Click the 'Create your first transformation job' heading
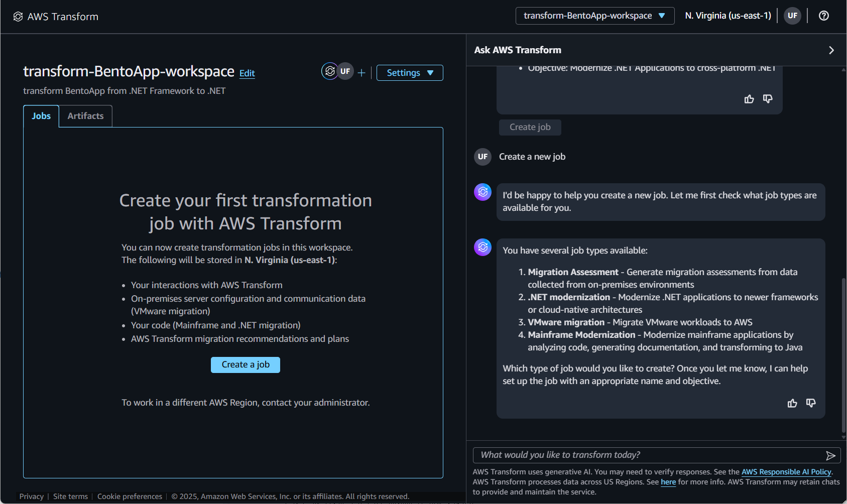847x504 pixels. click(246, 212)
